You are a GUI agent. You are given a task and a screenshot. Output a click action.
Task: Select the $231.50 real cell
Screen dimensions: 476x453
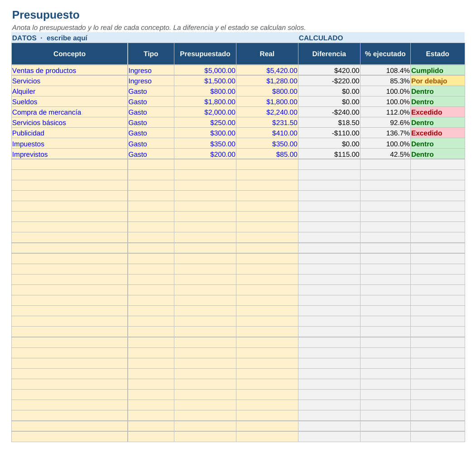click(x=267, y=123)
